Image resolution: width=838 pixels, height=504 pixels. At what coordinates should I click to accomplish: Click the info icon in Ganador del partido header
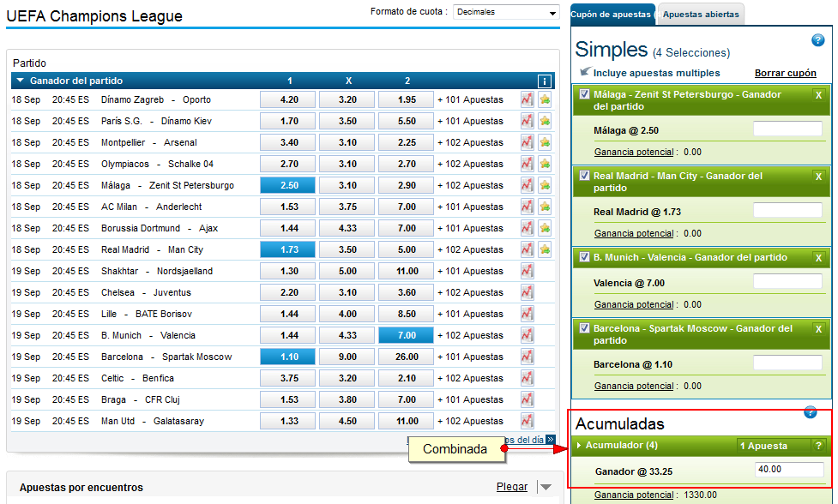544,81
